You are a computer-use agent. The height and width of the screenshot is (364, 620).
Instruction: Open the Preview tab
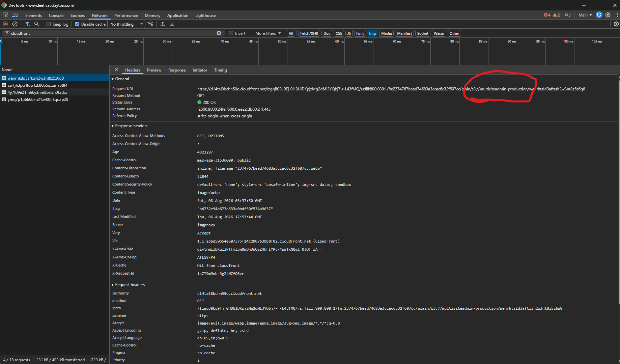154,70
